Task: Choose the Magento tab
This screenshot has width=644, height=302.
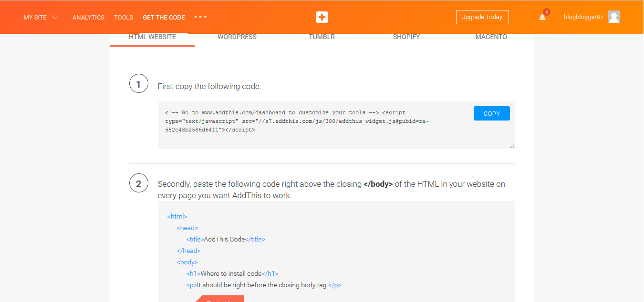Action: pos(491,37)
